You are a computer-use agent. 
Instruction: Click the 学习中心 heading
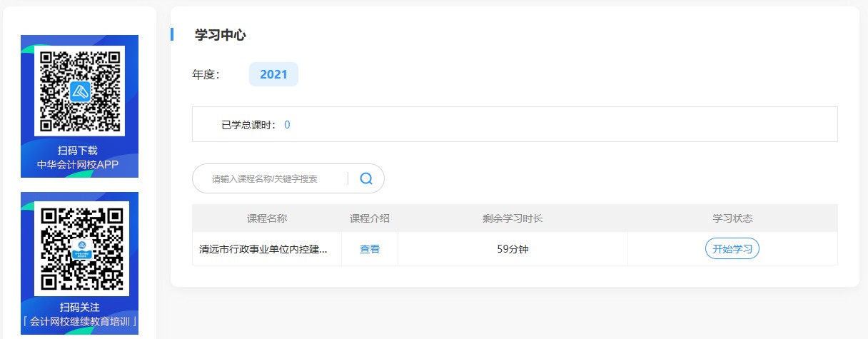(221, 35)
